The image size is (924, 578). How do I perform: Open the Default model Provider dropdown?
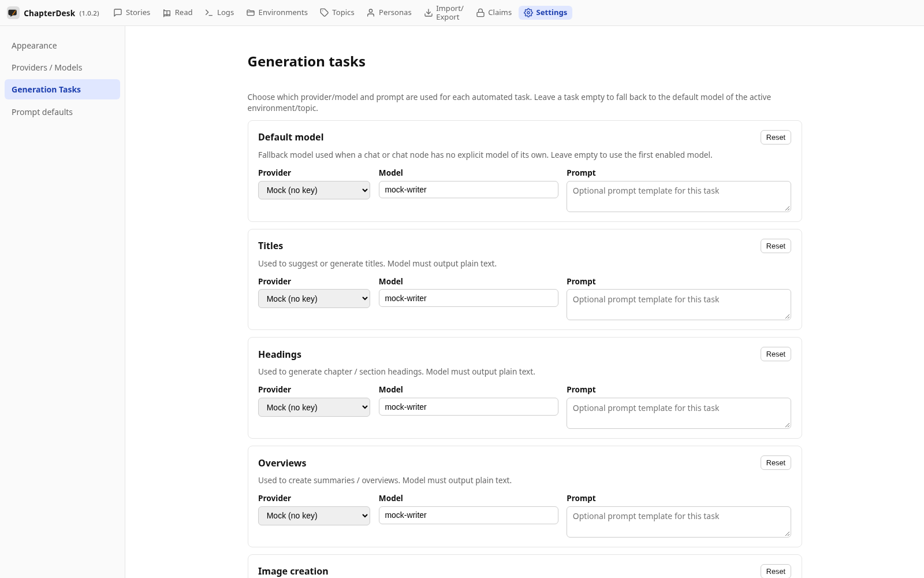click(x=314, y=190)
